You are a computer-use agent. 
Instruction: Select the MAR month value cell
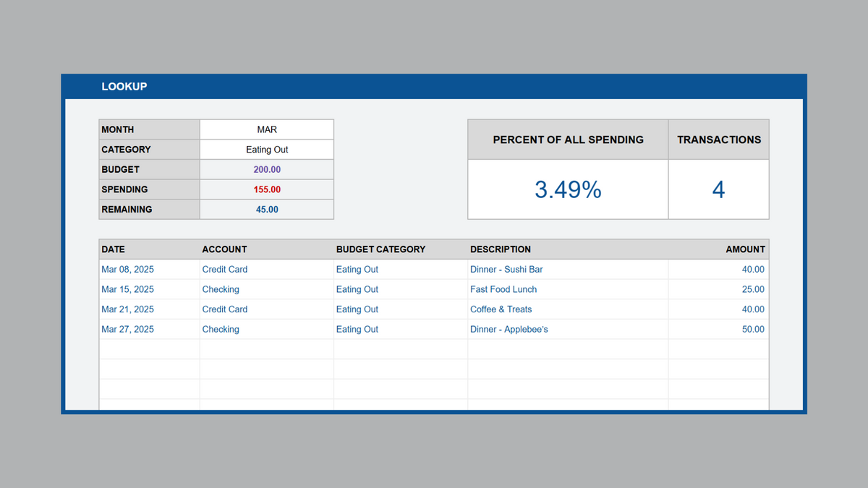click(267, 129)
